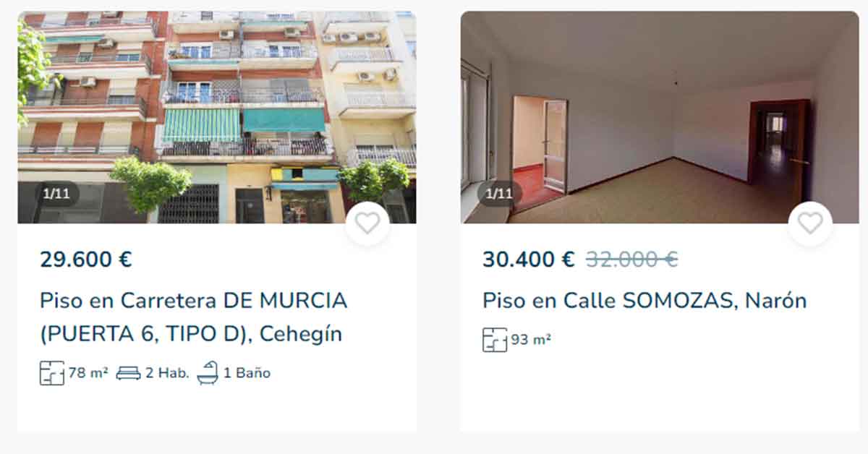Viewport: 868px width, 454px height.
Task: Click the crossed-out 32.000 € old price
Action: [x=631, y=259]
